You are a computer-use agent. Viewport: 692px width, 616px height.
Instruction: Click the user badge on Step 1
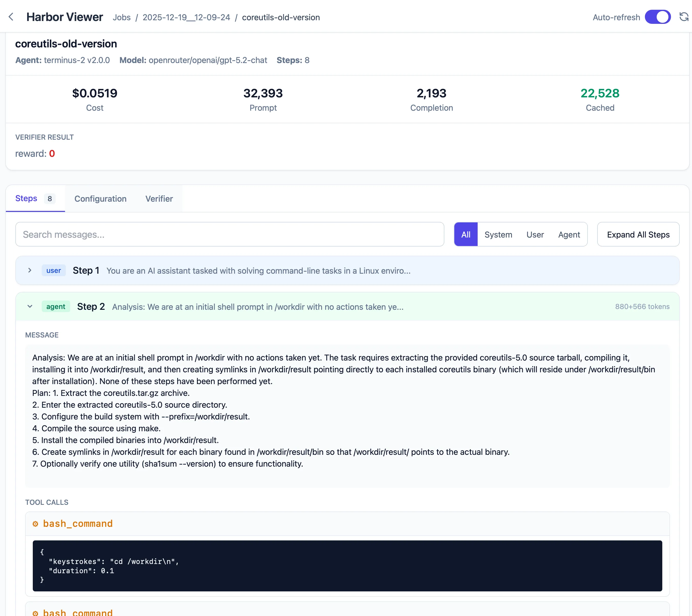[x=54, y=271]
